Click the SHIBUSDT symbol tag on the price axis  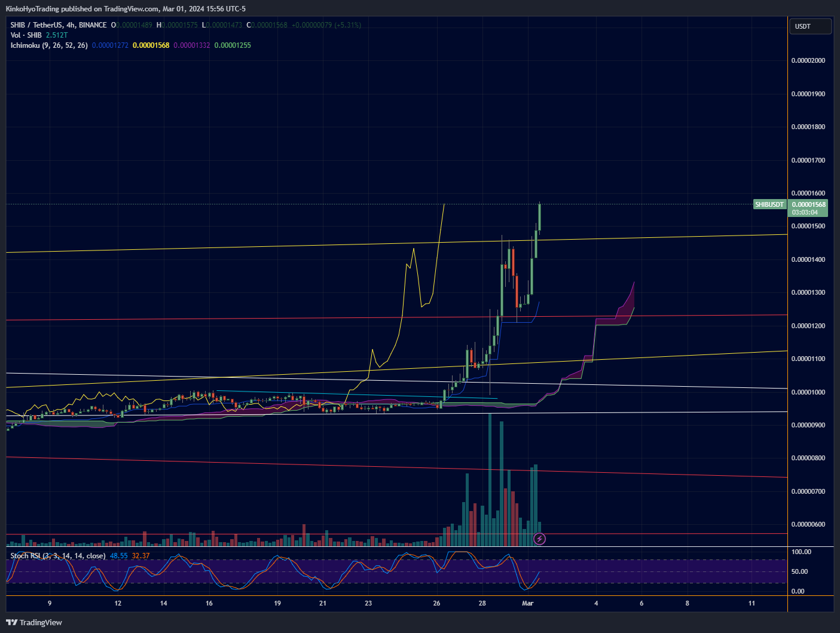(x=769, y=204)
